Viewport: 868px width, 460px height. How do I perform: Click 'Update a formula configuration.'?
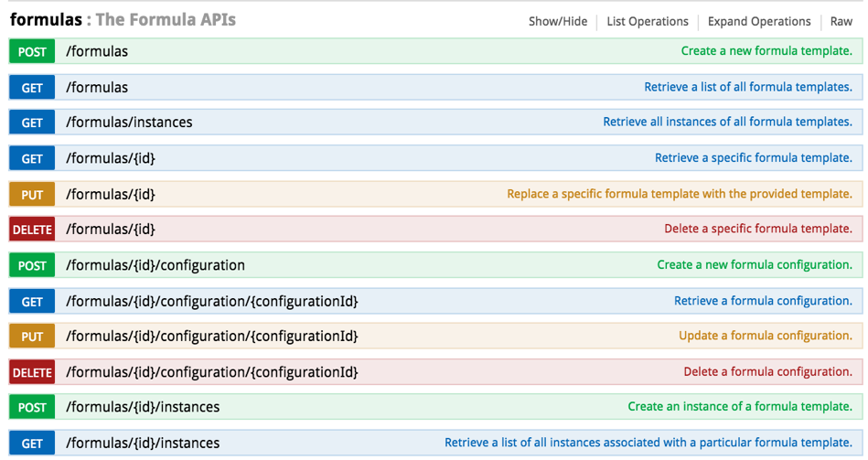point(766,336)
